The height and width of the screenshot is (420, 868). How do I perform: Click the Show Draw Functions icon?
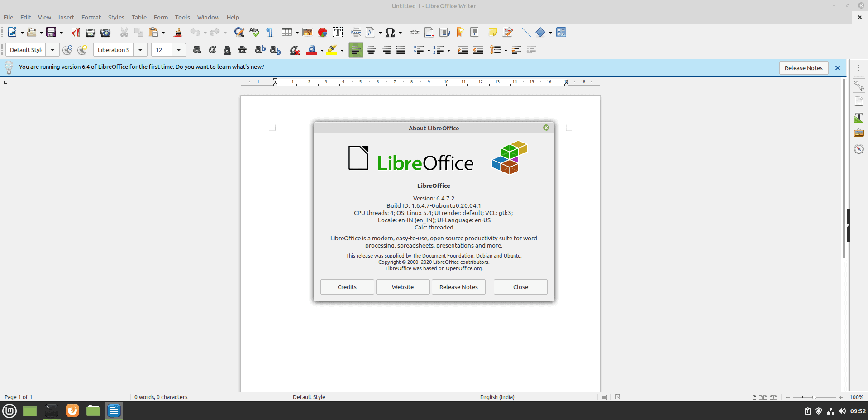(x=561, y=32)
